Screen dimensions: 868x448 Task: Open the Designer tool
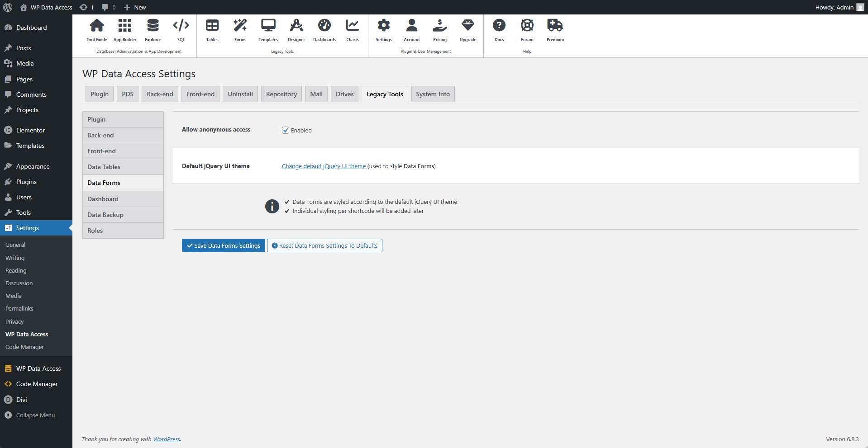coord(296,30)
